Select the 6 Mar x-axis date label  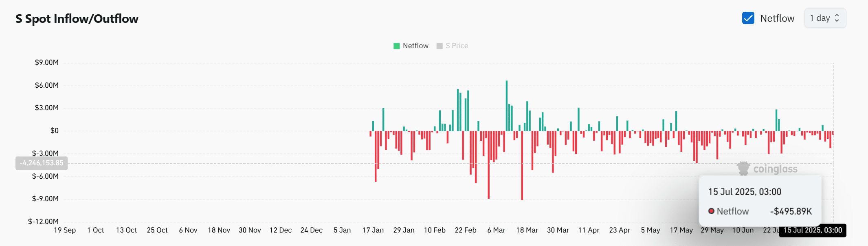[x=496, y=230]
